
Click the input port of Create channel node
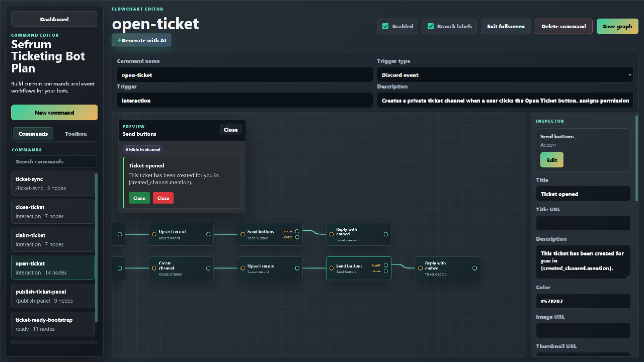pyautogui.click(x=154, y=268)
